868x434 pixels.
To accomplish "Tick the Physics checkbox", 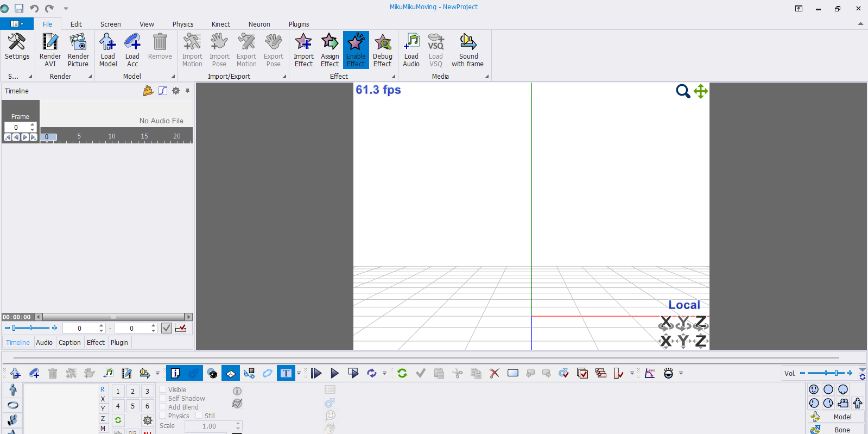I will (x=163, y=416).
